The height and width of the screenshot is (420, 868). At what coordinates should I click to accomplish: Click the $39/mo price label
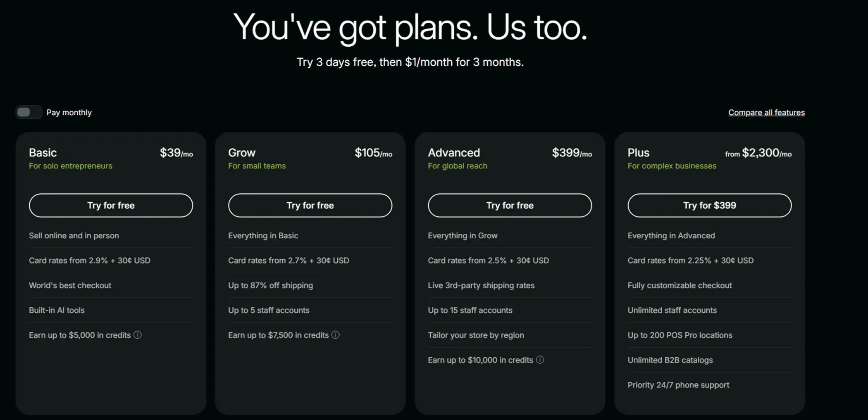click(x=177, y=153)
